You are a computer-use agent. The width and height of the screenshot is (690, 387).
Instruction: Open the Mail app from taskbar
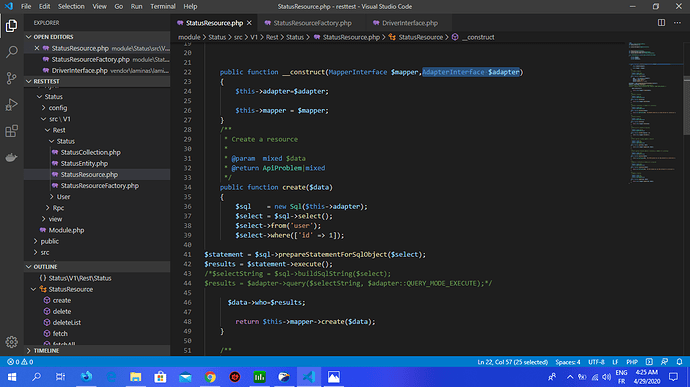[x=185, y=377]
